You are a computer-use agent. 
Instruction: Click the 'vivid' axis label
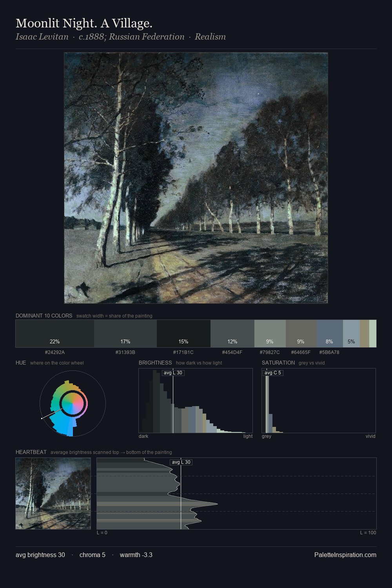click(x=370, y=436)
